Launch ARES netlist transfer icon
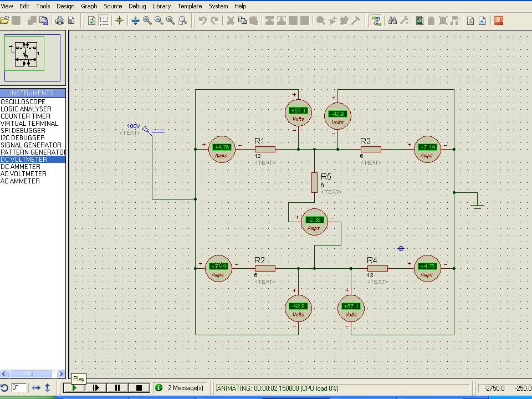Image resolution: width=532 pixels, height=399 pixels. coord(499,21)
